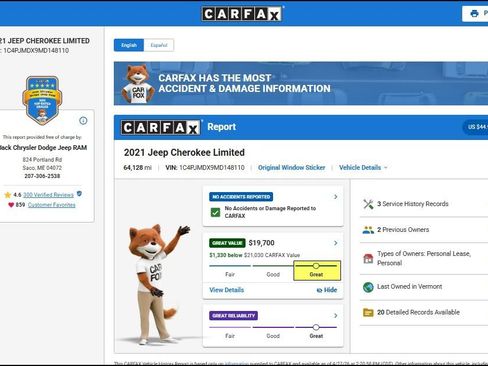Click the globe Last Owned icon
The image size is (488, 366).
[368, 287]
